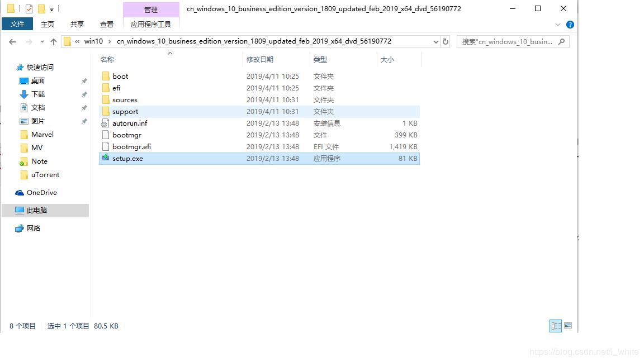The width and height of the screenshot is (644, 362).
Task: Select the 管理 contextual tab header
Action: point(151,9)
